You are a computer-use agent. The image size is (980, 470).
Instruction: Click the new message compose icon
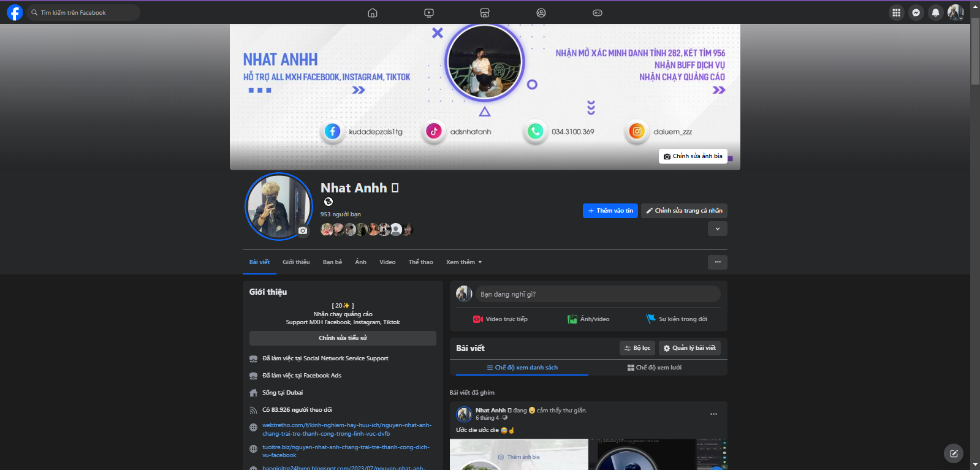pyautogui.click(x=954, y=453)
